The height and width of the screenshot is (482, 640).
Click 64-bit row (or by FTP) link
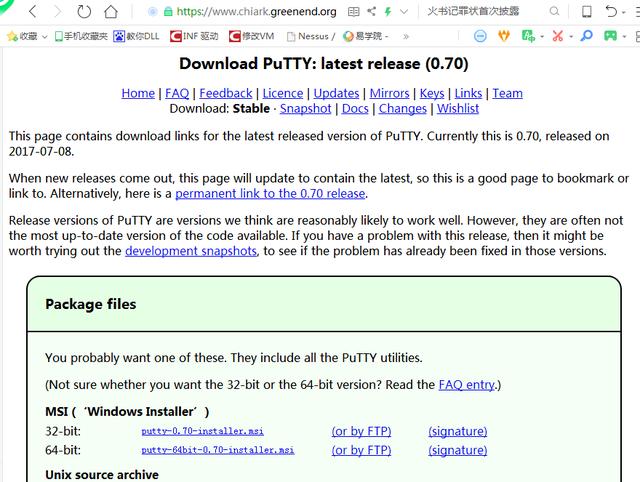click(x=361, y=450)
